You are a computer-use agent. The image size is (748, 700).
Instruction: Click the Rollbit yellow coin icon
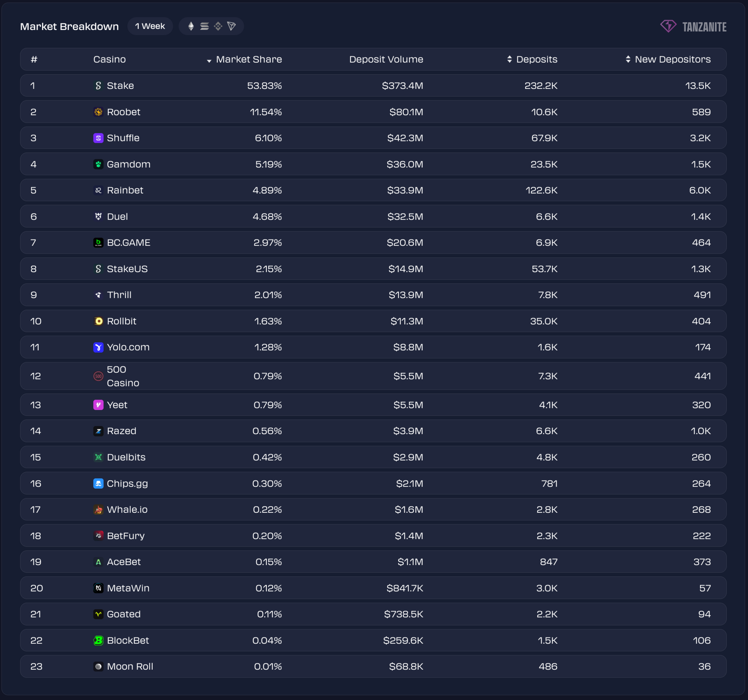click(98, 321)
